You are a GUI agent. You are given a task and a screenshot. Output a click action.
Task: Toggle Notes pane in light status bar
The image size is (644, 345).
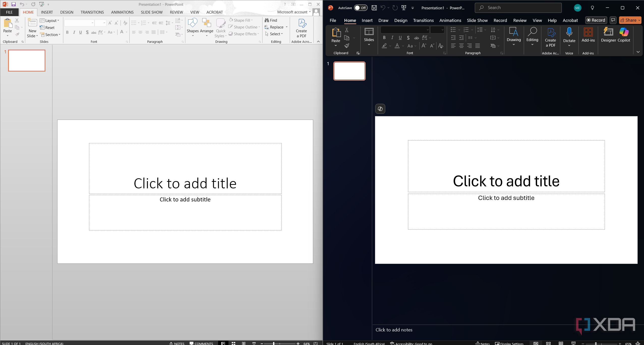pos(177,343)
